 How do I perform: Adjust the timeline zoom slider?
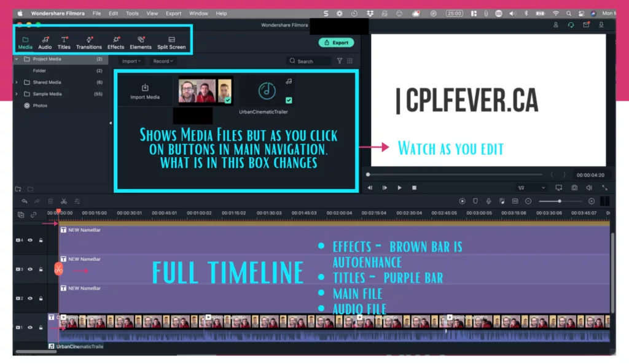tap(560, 201)
